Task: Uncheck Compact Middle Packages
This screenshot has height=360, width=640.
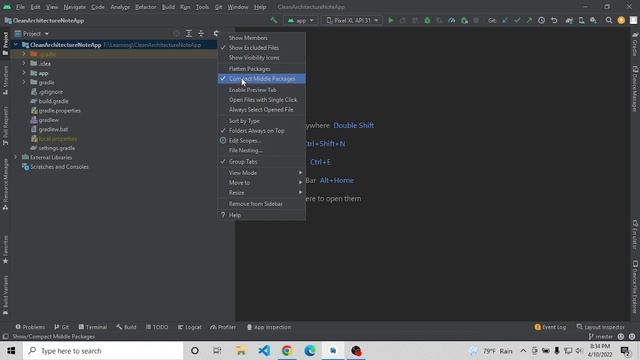Action: coord(261,78)
